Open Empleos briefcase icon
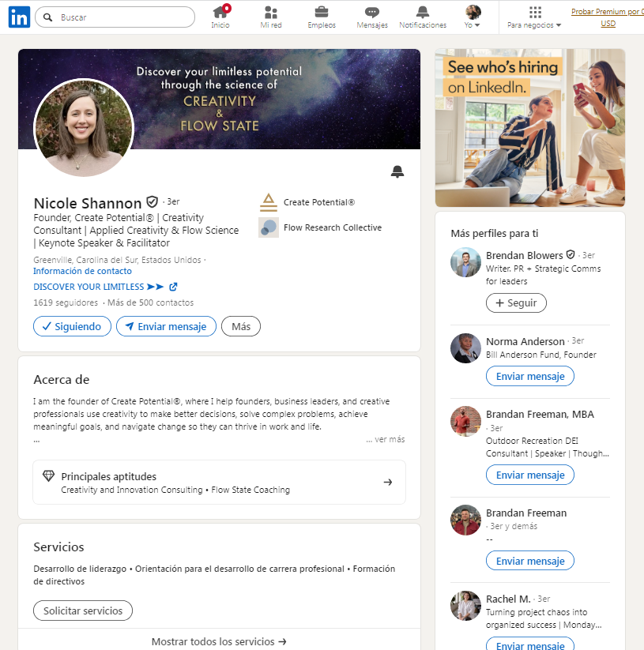The image size is (644, 650). click(322, 17)
